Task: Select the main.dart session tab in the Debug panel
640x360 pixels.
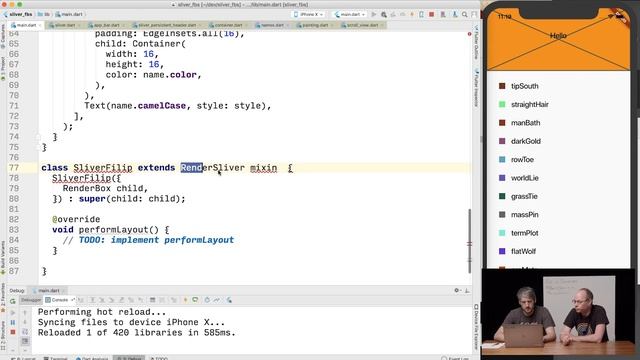Action: pyautogui.click(x=48, y=291)
